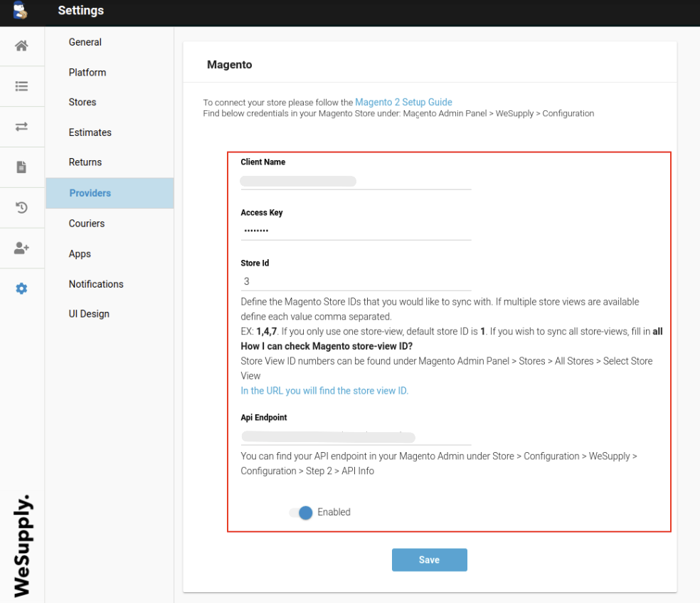Open the add user icon
The height and width of the screenshot is (603, 700).
click(x=21, y=248)
